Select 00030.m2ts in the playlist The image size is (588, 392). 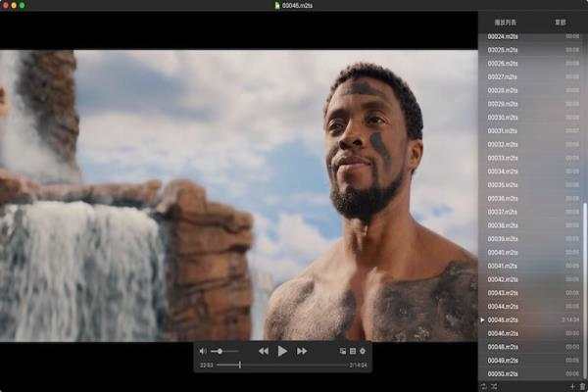tap(530, 118)
